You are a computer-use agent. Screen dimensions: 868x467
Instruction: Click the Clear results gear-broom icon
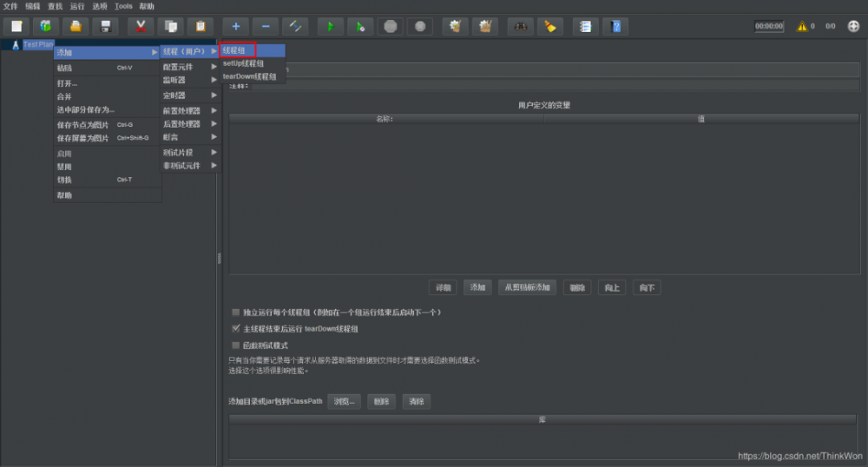point(455,26)
